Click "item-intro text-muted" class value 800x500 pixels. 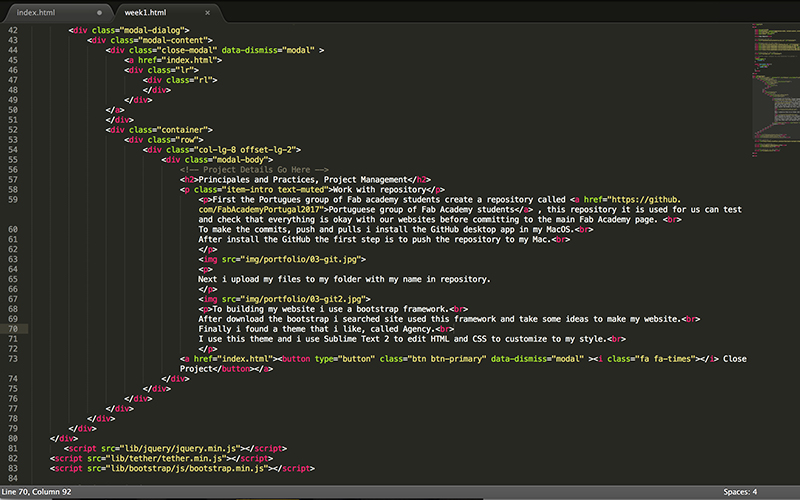[276, 190]
